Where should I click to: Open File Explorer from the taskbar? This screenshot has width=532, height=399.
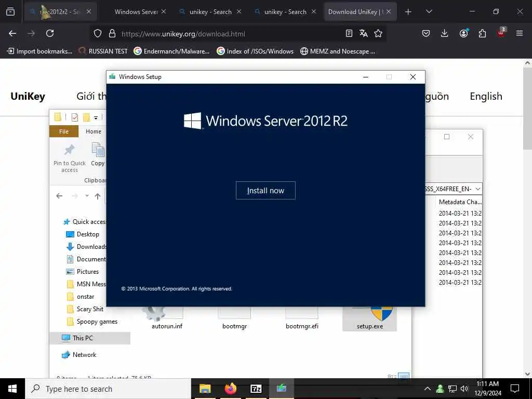coord(205,389)
